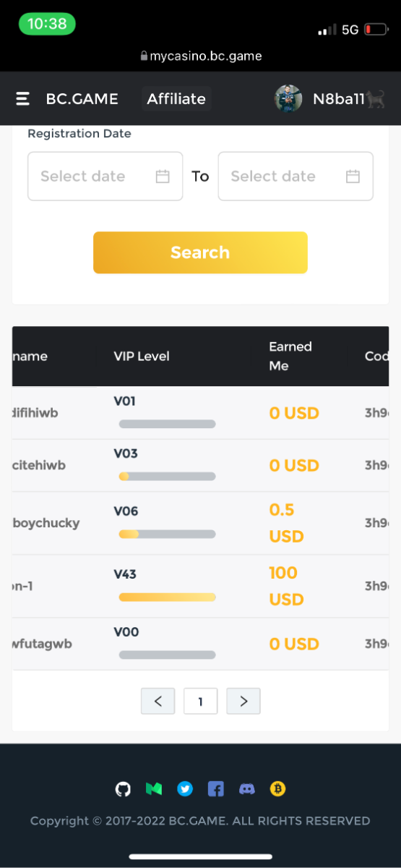Tap the BC.GAME header title
The width and height of the screenshot is (401, 868).
82,99
